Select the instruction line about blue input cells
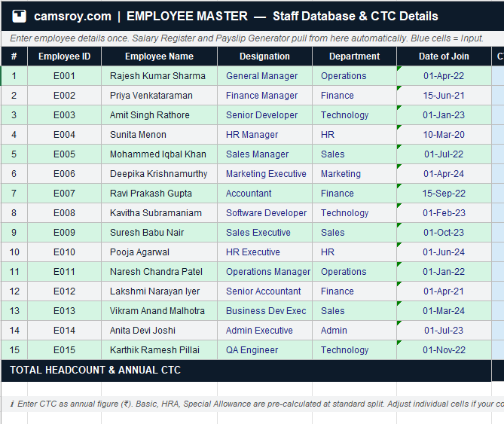 246,38
